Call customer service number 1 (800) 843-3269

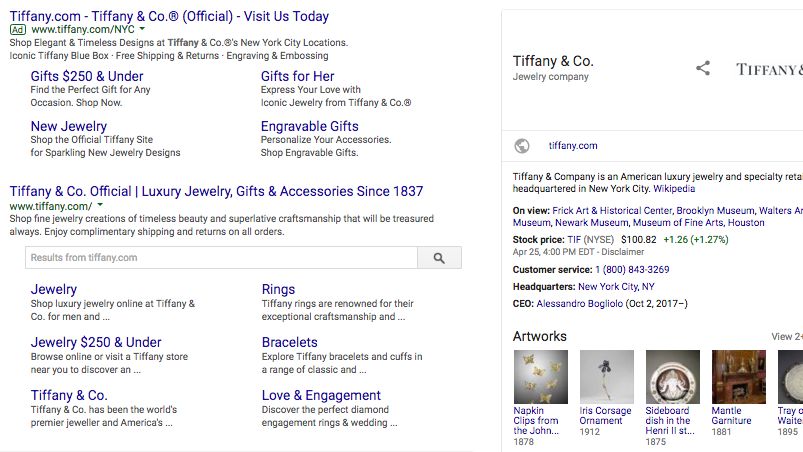[632, 270]
